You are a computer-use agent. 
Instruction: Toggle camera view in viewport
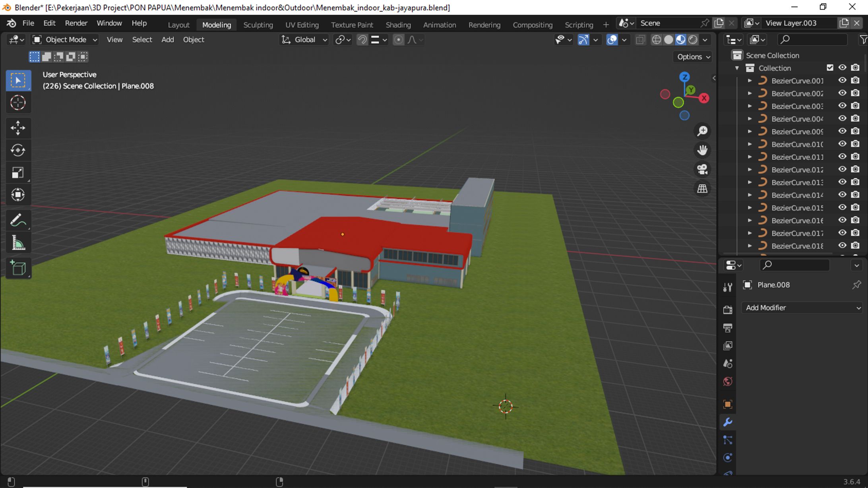tap(702, 170)
